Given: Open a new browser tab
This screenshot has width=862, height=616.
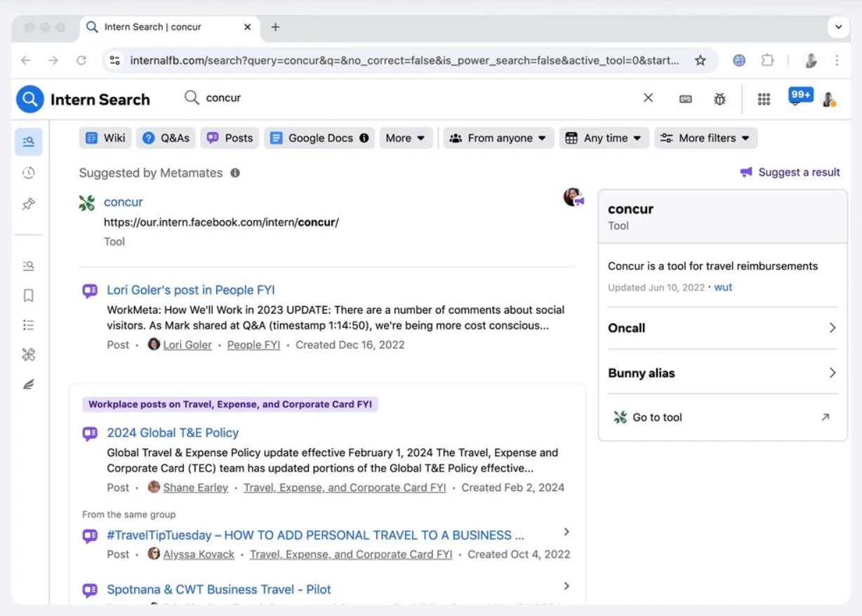Looking at the screenshot, I should point(275,27).
